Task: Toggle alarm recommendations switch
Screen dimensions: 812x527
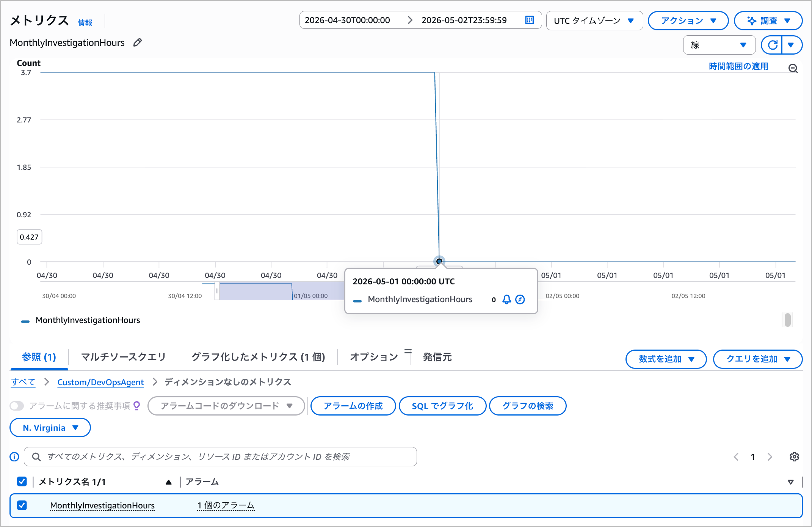Action: click(17, 406)
